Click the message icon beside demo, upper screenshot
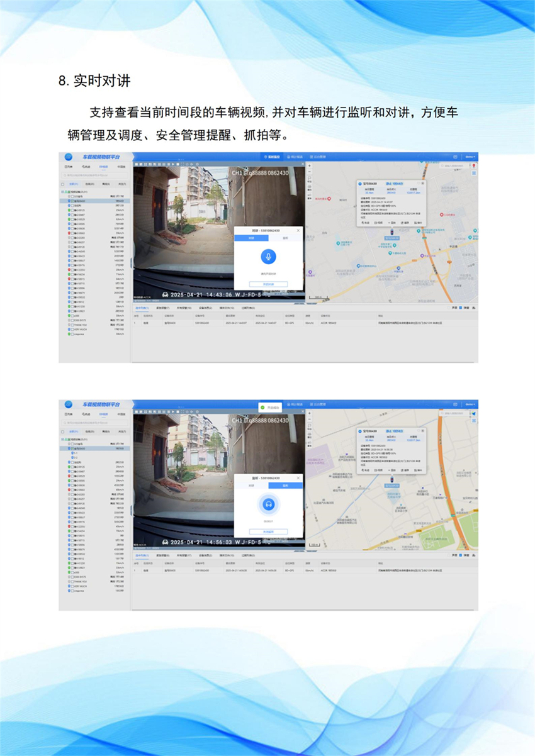Viewport: 535px width, 756px height. click(454, 157)
